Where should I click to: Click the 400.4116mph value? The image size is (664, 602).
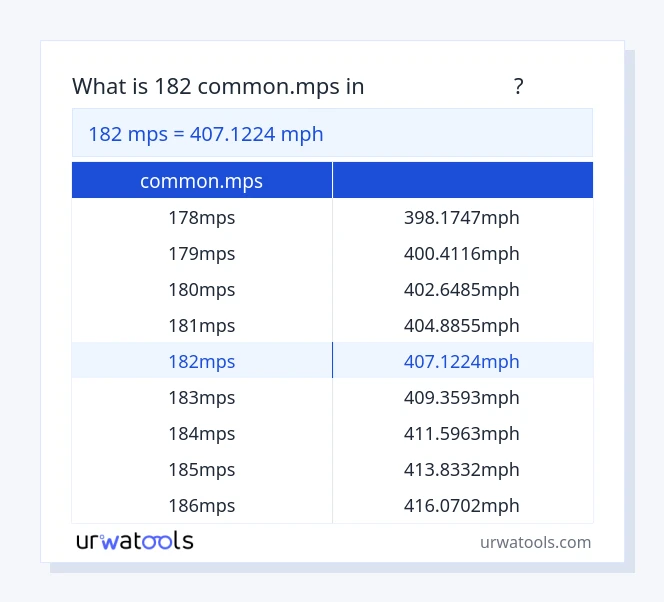coord(461,254)
